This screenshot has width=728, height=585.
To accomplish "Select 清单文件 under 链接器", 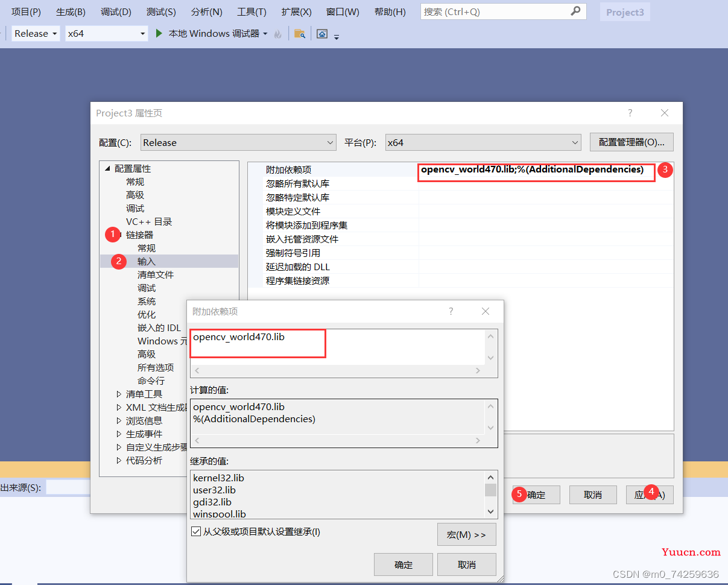I will pyautogui.click(x=156, y=274).
